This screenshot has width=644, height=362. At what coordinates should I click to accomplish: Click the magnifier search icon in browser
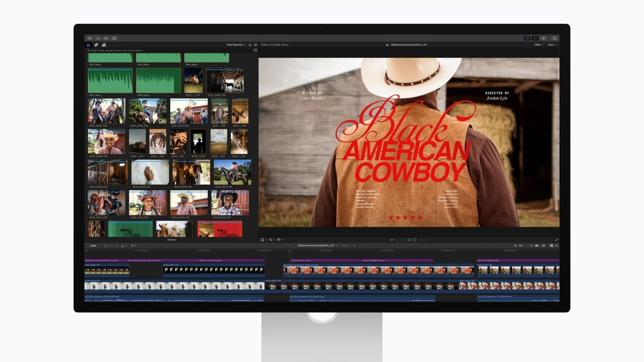(89, 50)
